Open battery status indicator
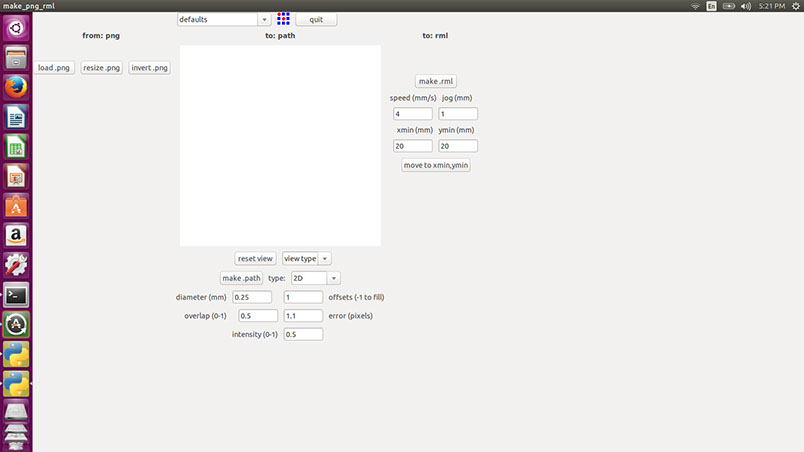This screenshot has height=452, width=804. pos(729,6)
